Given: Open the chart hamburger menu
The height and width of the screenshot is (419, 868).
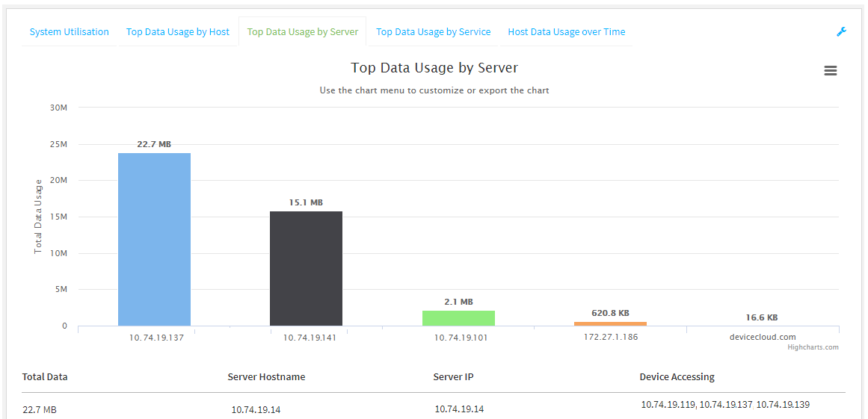Looking at the screenshot, I should 830,70.
